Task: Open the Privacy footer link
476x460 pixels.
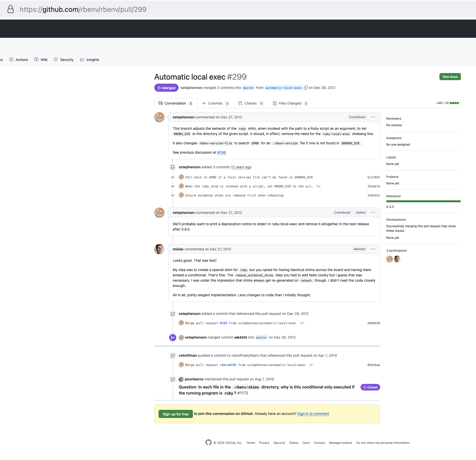Action: point(264,443)
